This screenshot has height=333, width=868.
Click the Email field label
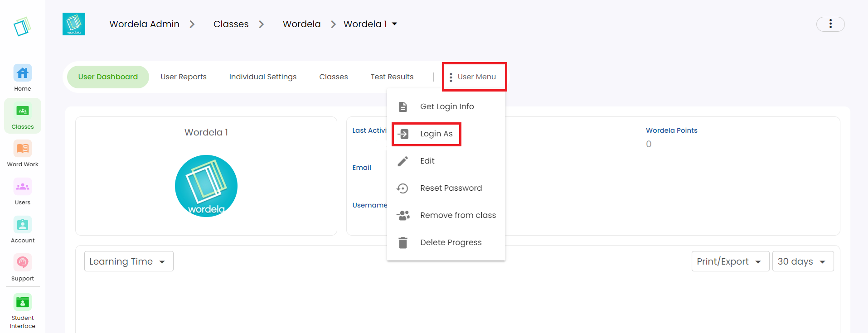(362, 168)
